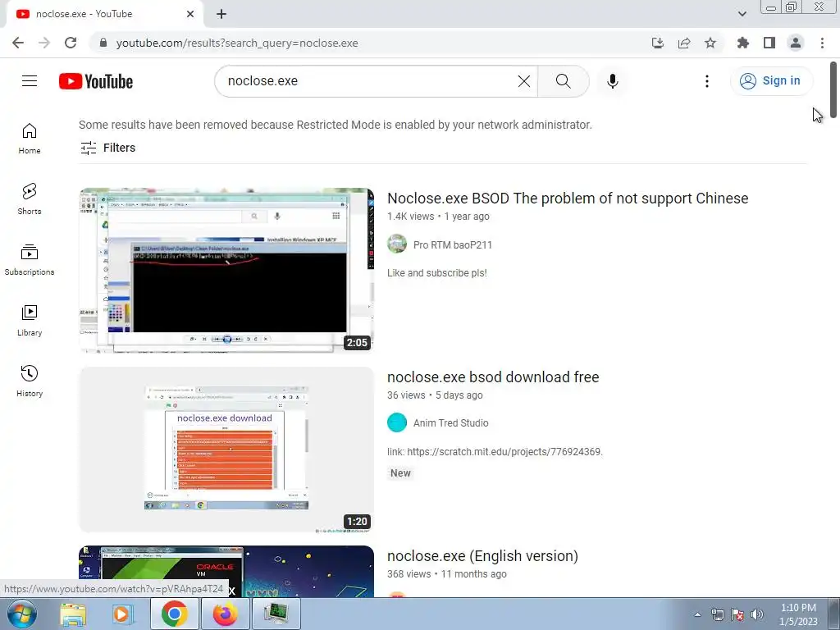Open Library in the sidebar
The image size is (840, 630).
tap(30, 321)
